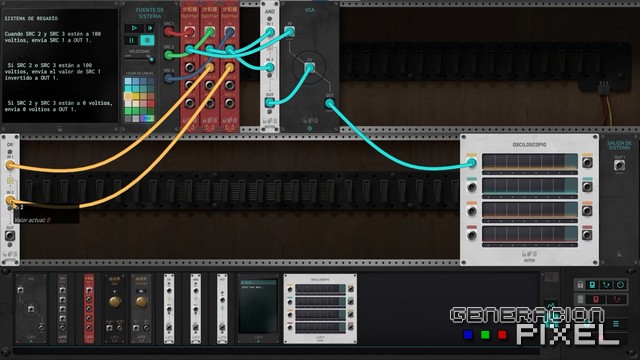This screenshot has height=360, width=640.
Task: Click the OUT 1 jack on Salida de Sistema
Action: (x=619, y=165)
